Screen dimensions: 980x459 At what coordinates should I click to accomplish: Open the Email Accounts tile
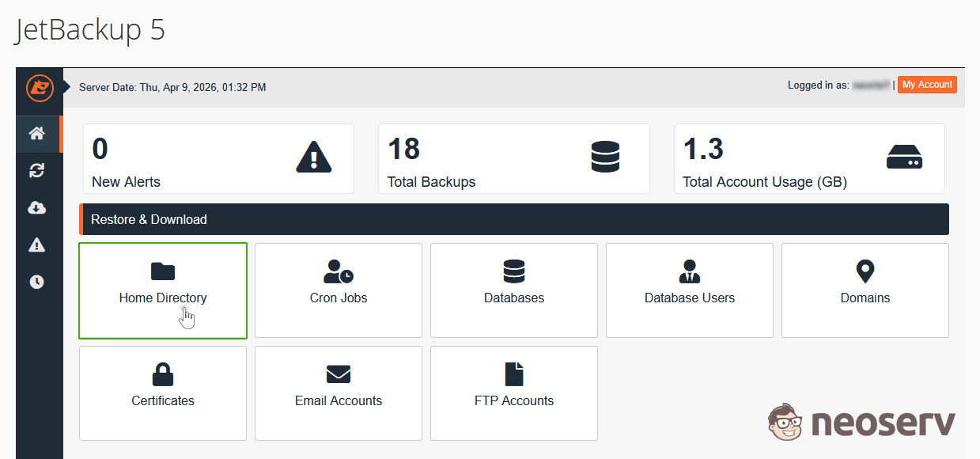click(x=339, y=393)
